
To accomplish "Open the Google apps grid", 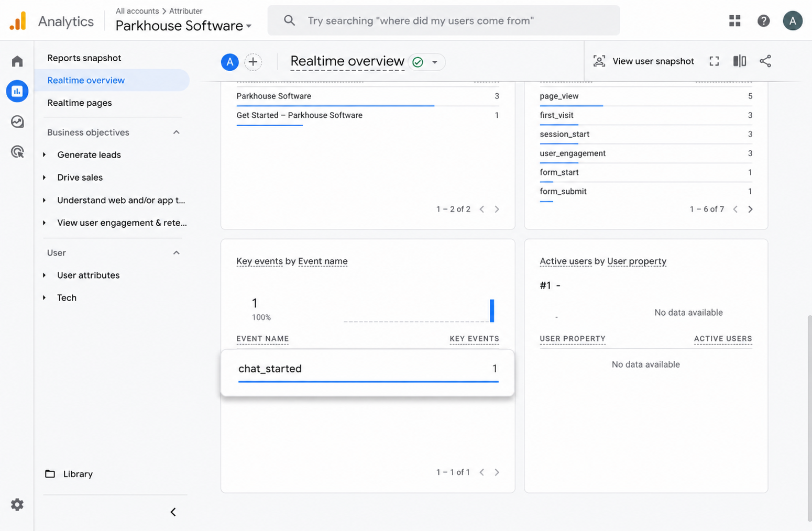I will pos(735,20).
